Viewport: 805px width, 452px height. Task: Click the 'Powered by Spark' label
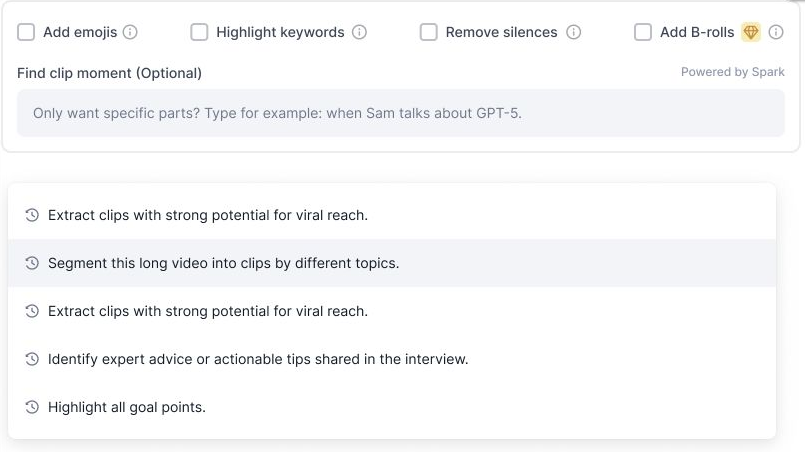pos(733,72)
